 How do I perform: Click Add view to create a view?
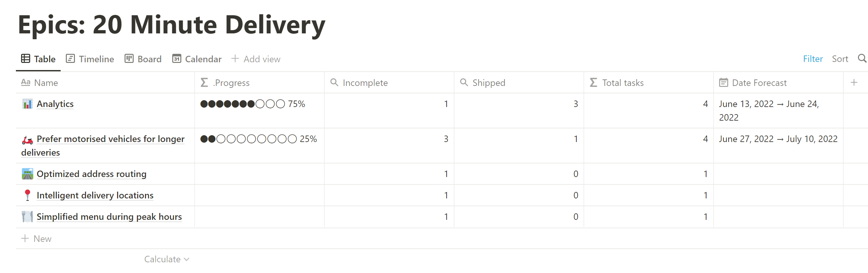click(x=256, y=59)
